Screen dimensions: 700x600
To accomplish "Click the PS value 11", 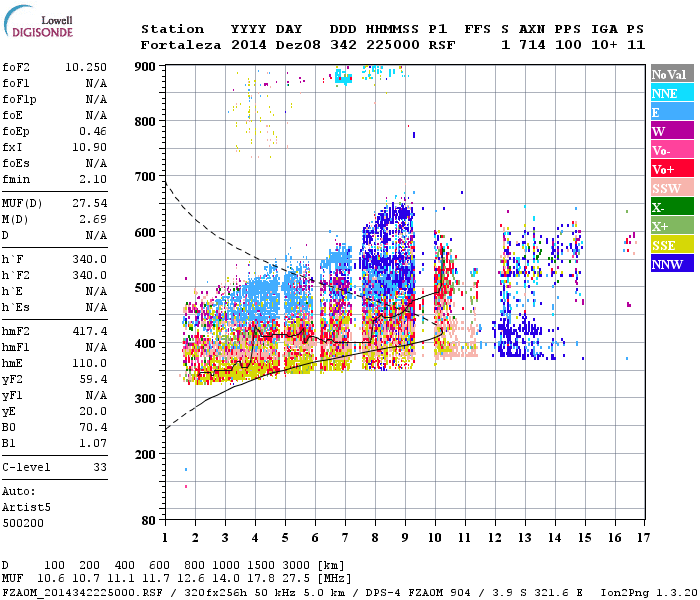I will 636,45.
